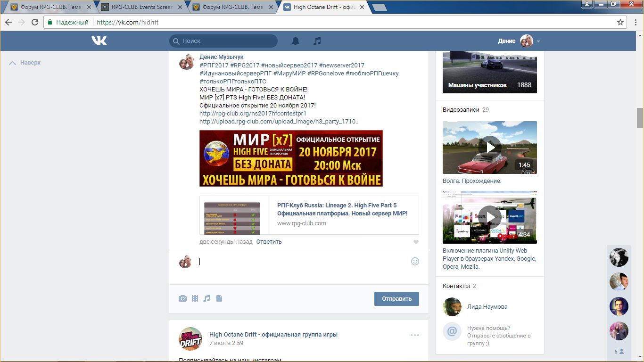Open upload.rpg-club.com image link
This screenshot has height=362, width=644.
pyautogui.click(x=279, y=122)
